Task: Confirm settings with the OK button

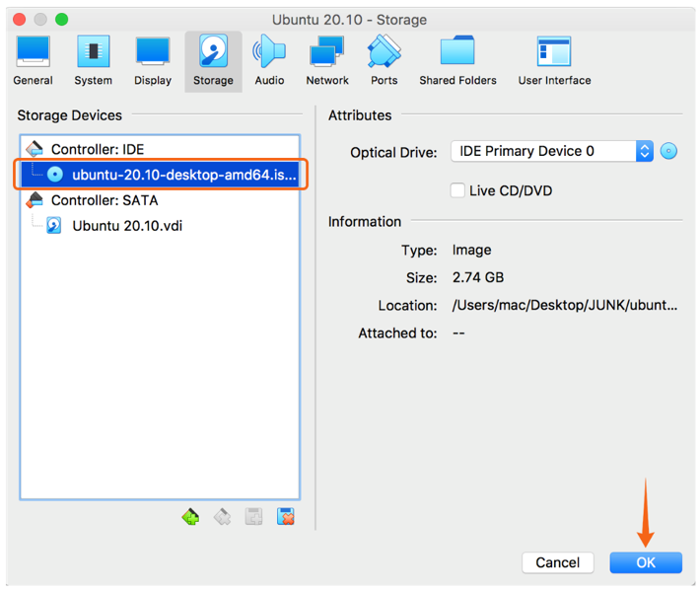Action: pos(646,562)
